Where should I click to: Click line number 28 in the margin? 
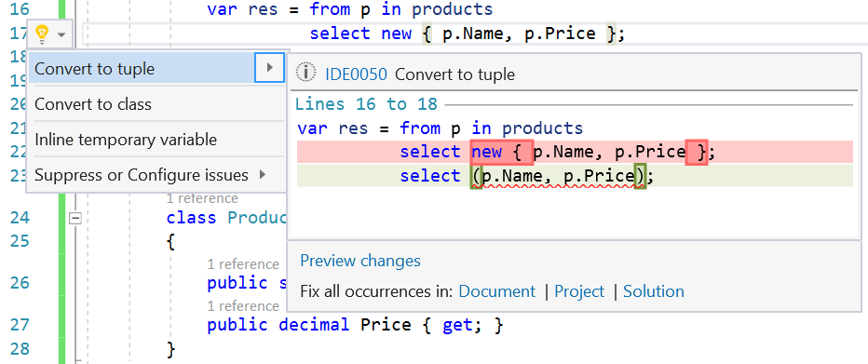pyautogui.click(x=20, y=348)
